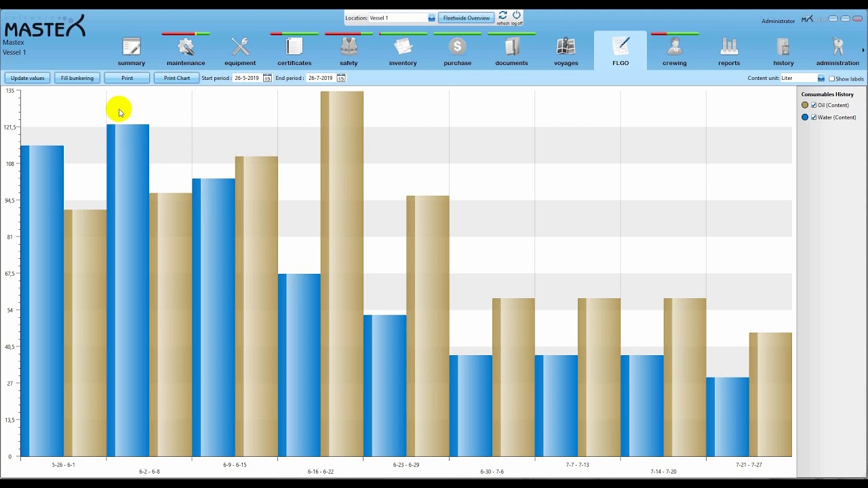The height and width of the screenshot is (488, 868).
Task: Open the administration keys icon
Action: point(838,47)
